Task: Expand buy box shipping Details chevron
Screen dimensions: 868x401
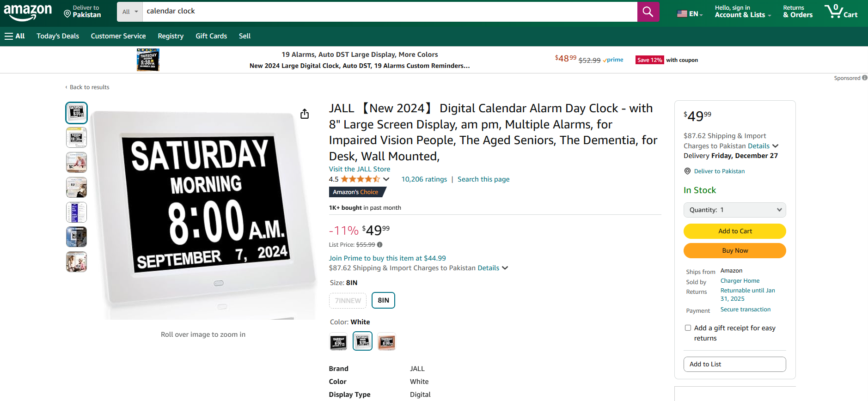Action: [775, 146]
